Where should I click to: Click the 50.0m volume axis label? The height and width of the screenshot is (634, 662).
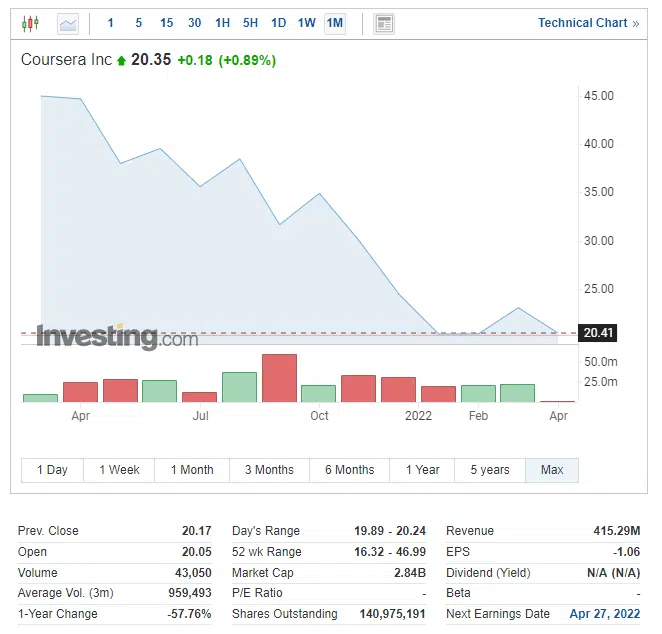point(601,362)
